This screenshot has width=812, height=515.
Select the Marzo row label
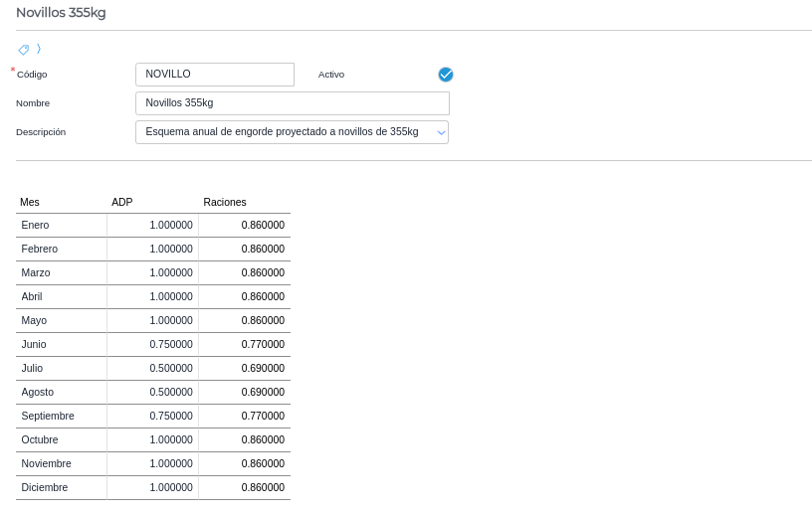[x=36, y=273]
